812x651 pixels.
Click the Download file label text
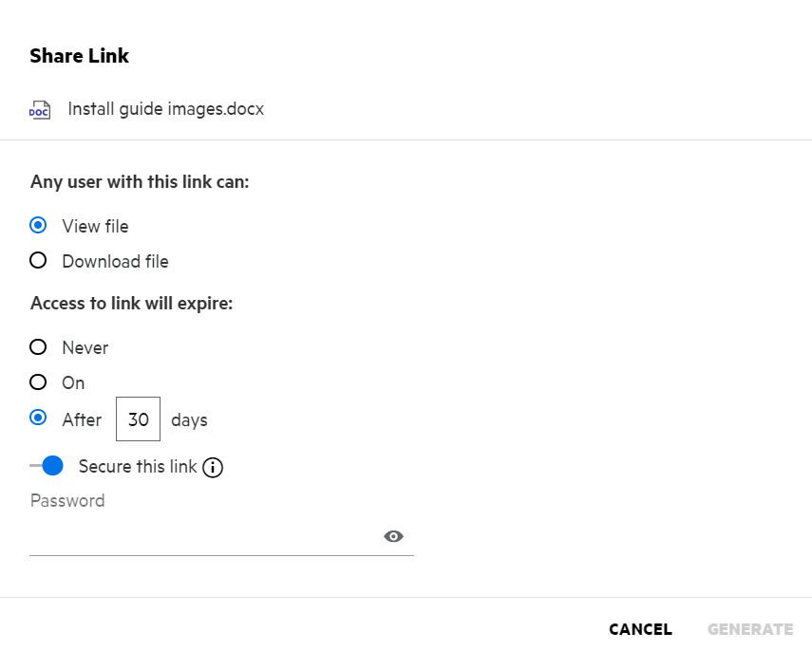(x=115, y=261)
